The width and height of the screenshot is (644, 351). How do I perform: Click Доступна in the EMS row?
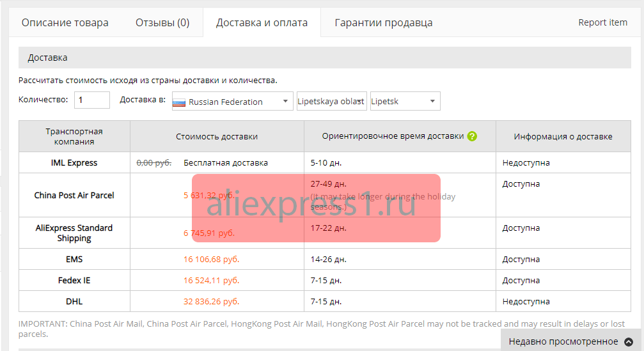pos(521,260)
